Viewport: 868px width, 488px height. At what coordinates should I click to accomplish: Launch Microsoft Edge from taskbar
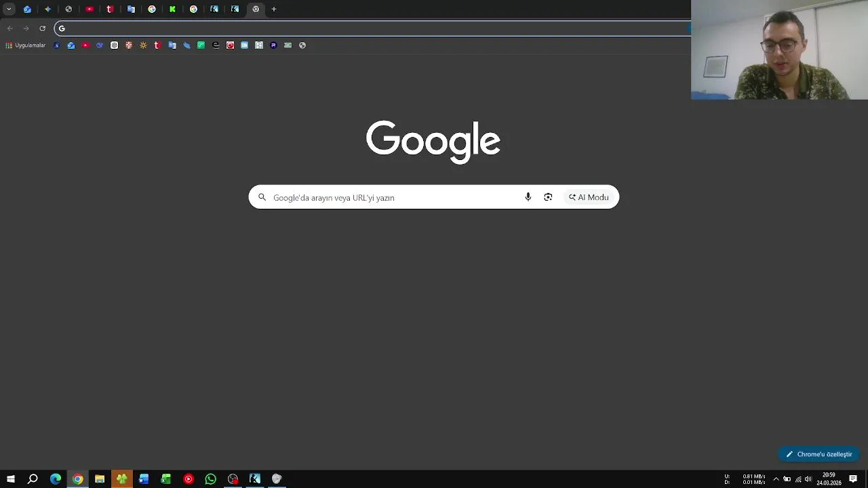(x=56, y=479)
